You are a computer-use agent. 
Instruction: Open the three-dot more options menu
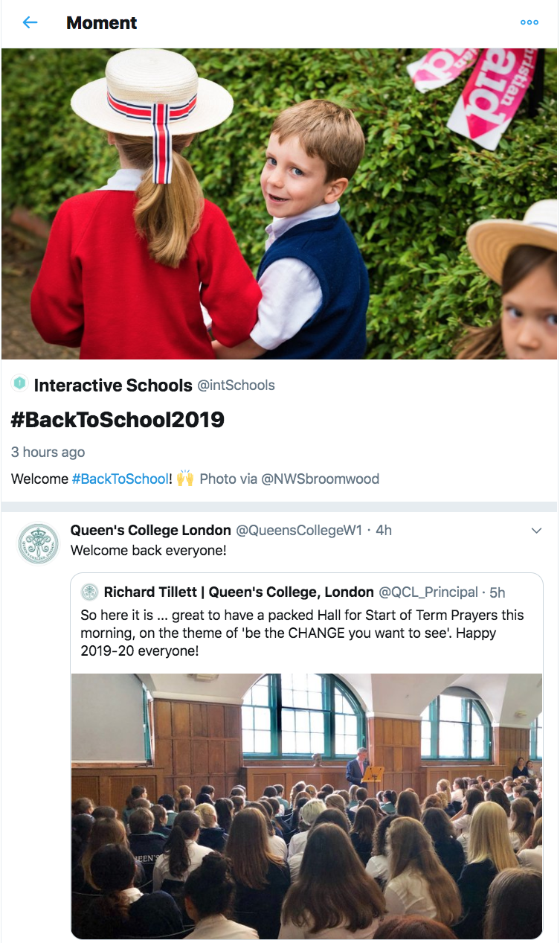[529, 22]
